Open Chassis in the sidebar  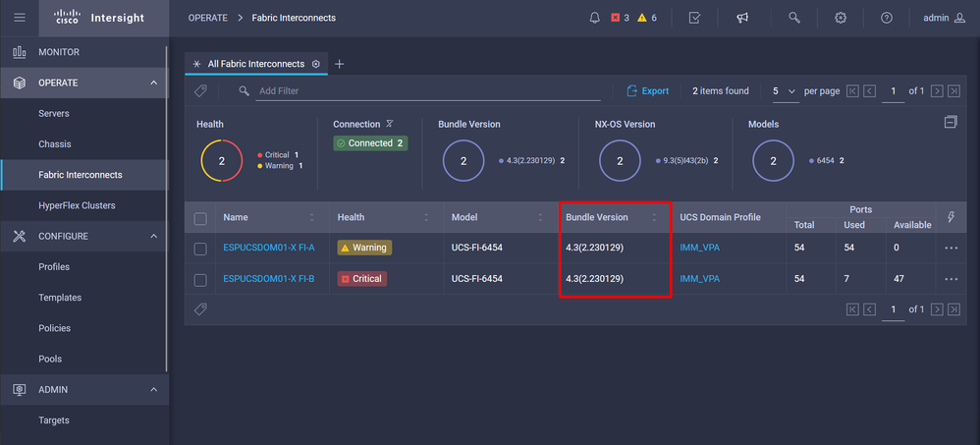(83, 144)
